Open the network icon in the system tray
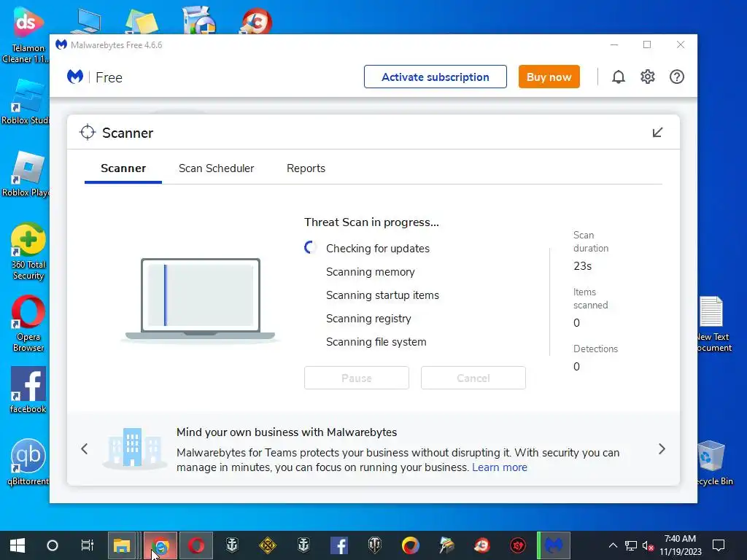This screenshot has height=560, width=747. 631,545
